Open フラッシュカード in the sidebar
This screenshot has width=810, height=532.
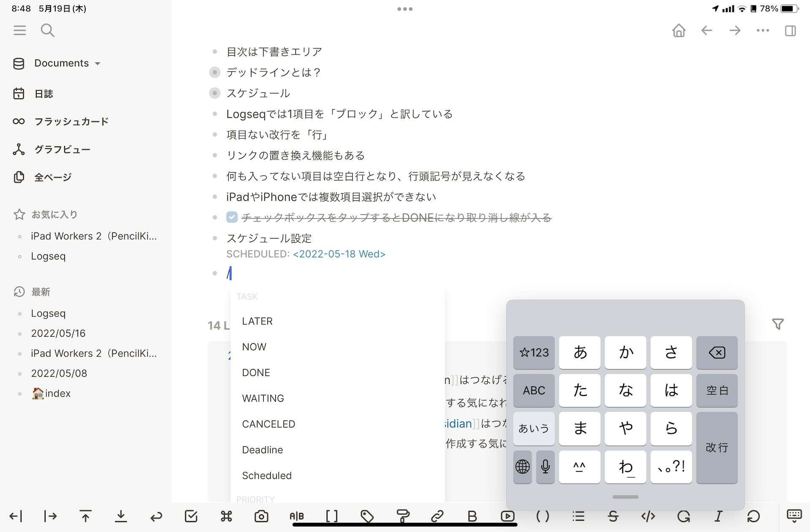71,122
